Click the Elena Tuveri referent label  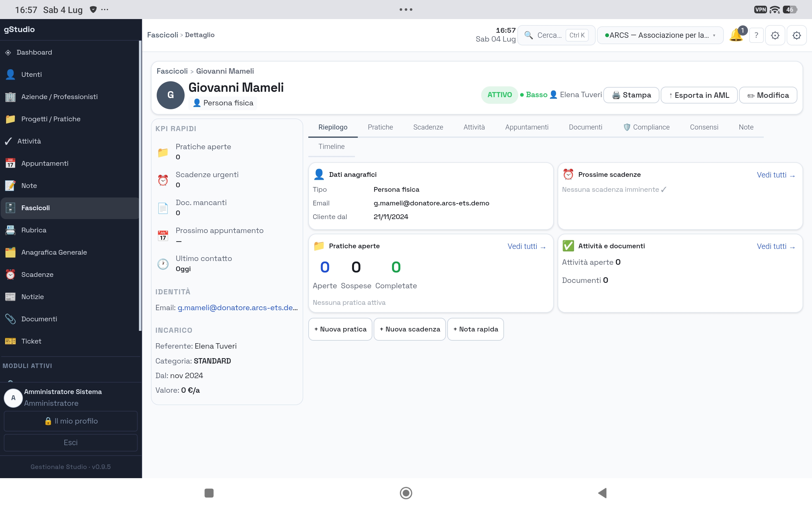(x=576, y=95)
